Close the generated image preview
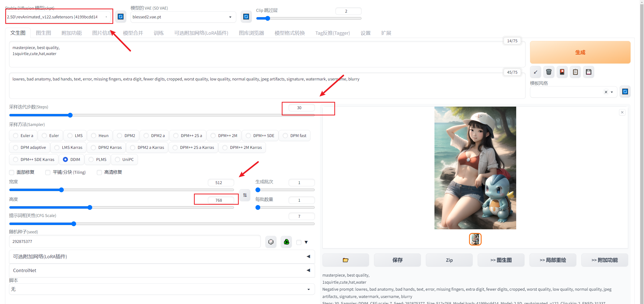 coord(622,112)
